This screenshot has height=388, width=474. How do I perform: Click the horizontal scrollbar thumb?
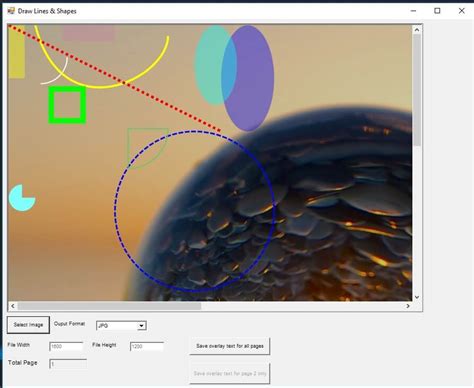click(x=109, y=306)
